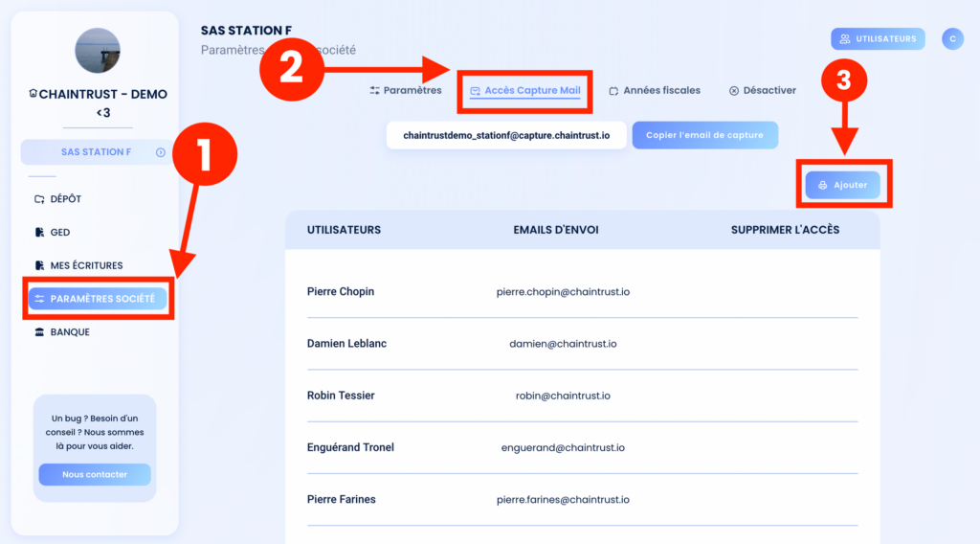980x544 pixels.
Task: Click the round profile photo
Action: tap(98, 51)
